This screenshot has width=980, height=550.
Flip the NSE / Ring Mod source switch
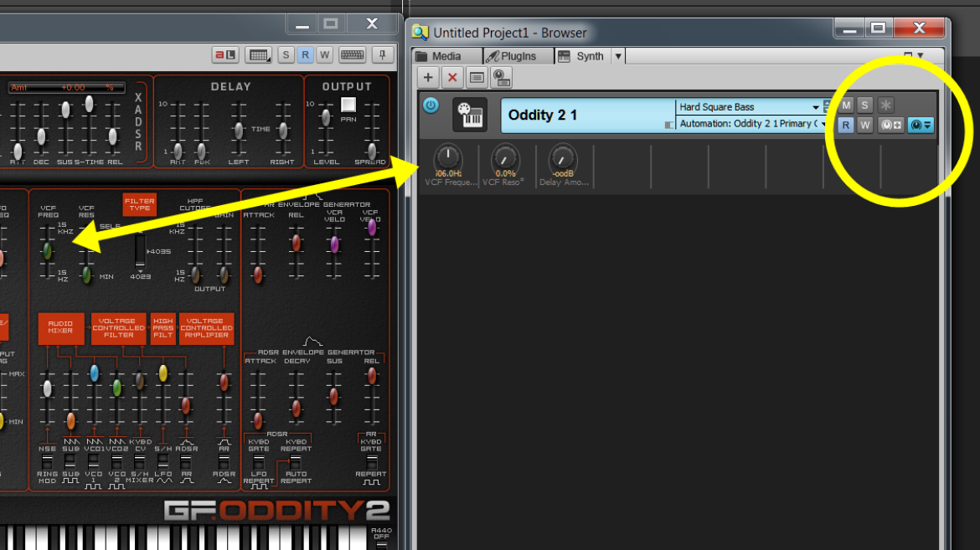(x=47, y=462)
